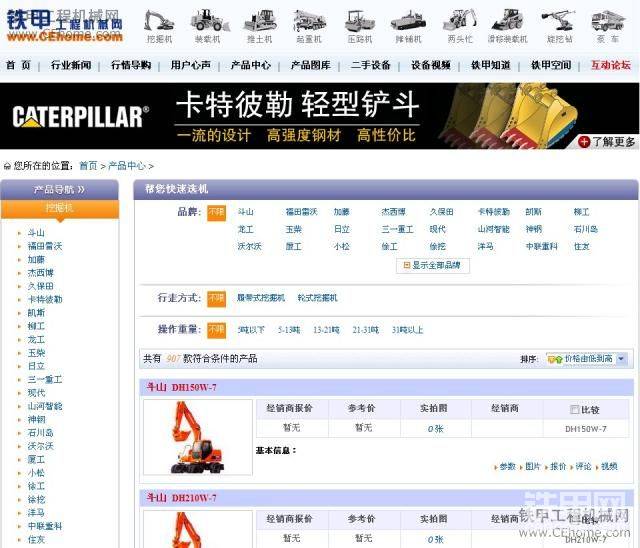Image resolution: width=640 pixels, height=548 pixels.
Task: Filter by brand 中联重科 in the 品牌 row
Action: coord(542,246)
